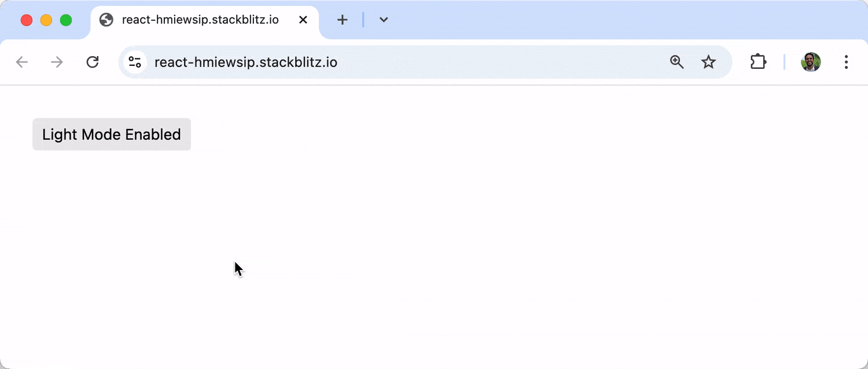
Task: Open the Extensions puzzle icon
Action: 758,62
